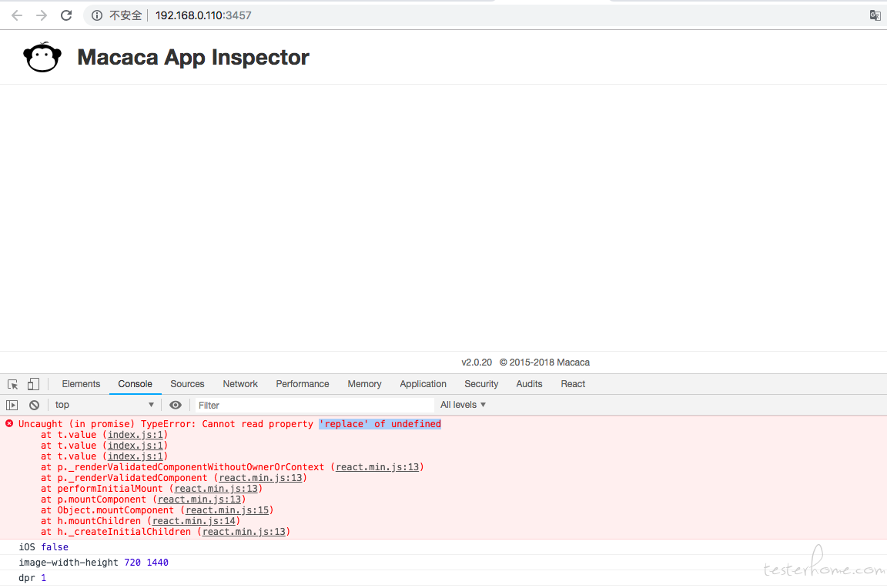Click the "iOS false" log entry

tap(44, 547)
